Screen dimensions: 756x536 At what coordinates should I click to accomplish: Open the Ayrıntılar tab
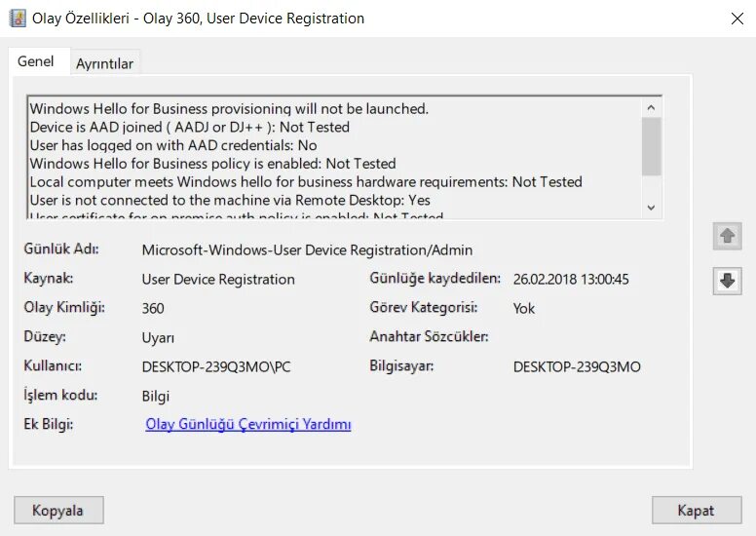click(104, 63)
